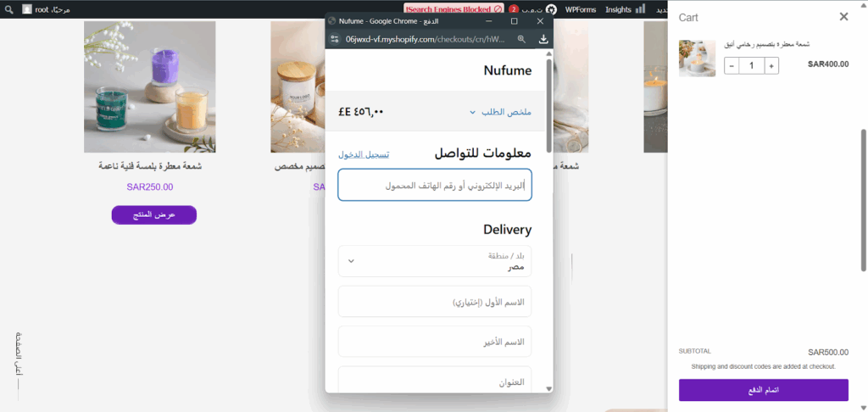Click the cart item price SAR400.00
The height and width of the screenshot is (412, 868).
pos(828,64)
